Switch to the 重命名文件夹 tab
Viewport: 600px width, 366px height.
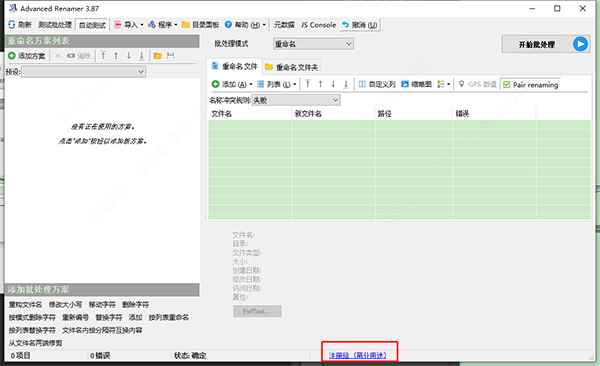coord(292,67)
